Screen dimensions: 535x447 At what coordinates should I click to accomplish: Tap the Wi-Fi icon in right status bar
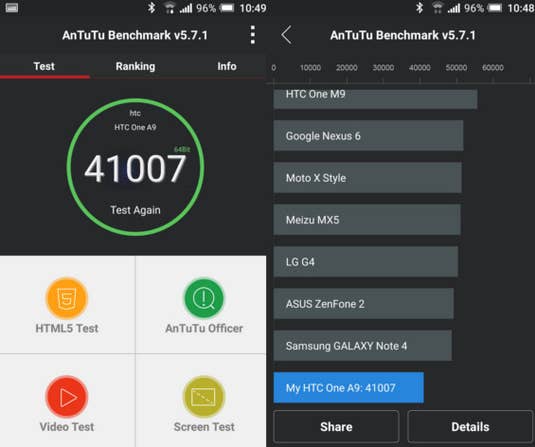tap(437, 8)
